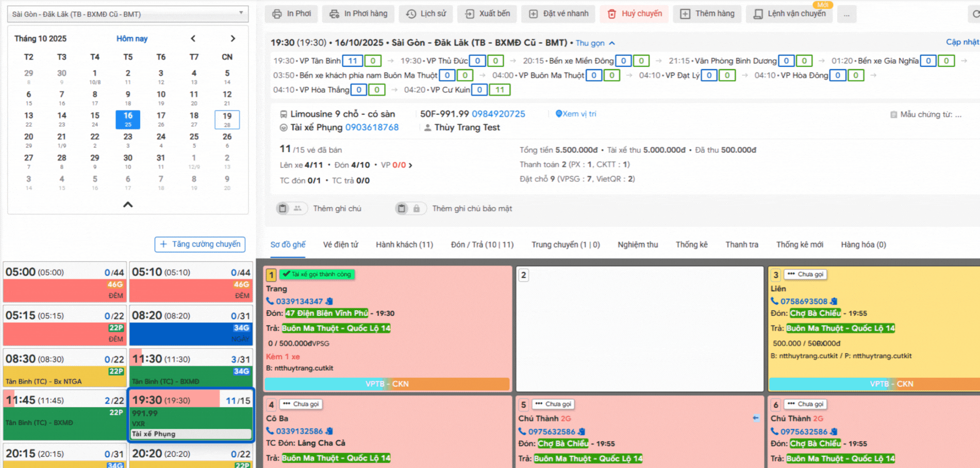Click the In Phơi printer button
Image resolution: width=980 pixels, height=468 pixels.
(x=292, y=14)
